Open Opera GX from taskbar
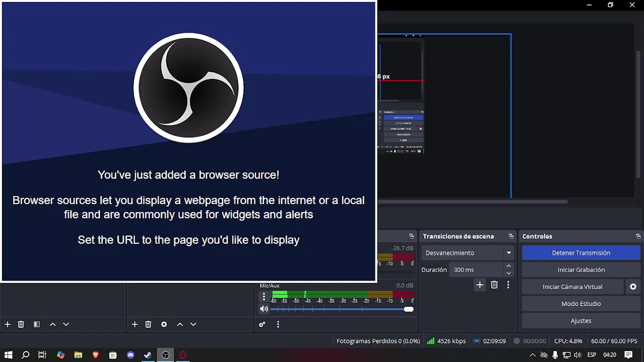The image size is (644, 362). 183,355
